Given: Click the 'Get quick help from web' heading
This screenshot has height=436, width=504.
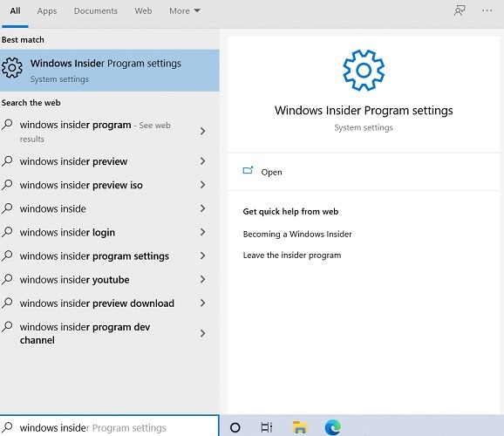Looking at the screenshot, I should [290, 212].
